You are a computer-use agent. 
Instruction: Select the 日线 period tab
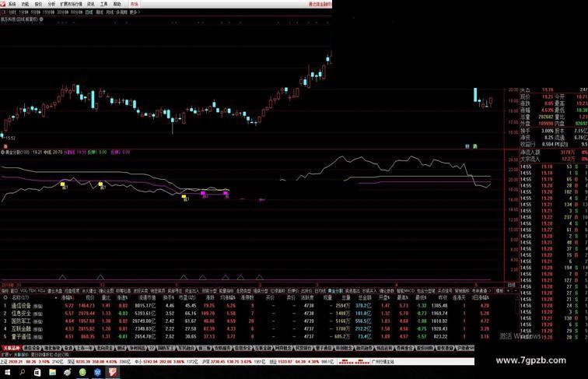(x=89, y=12)
